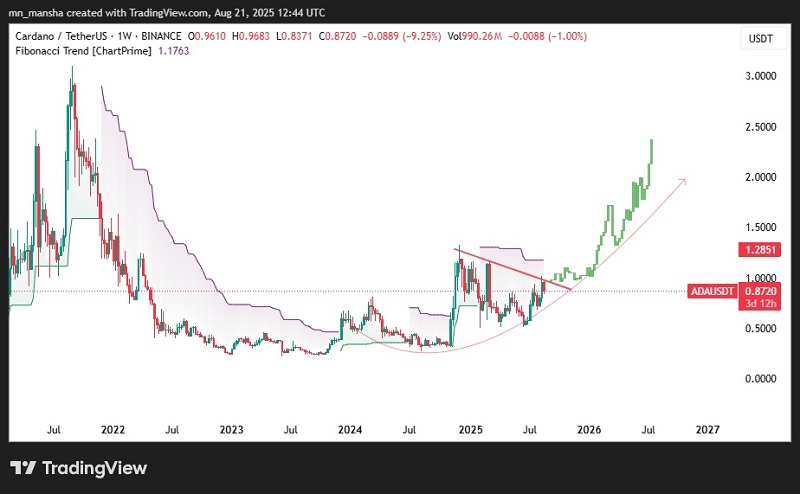800x494 pixels.
Task: Click the 3.0000 price axis level
Action: coord(762,76)
